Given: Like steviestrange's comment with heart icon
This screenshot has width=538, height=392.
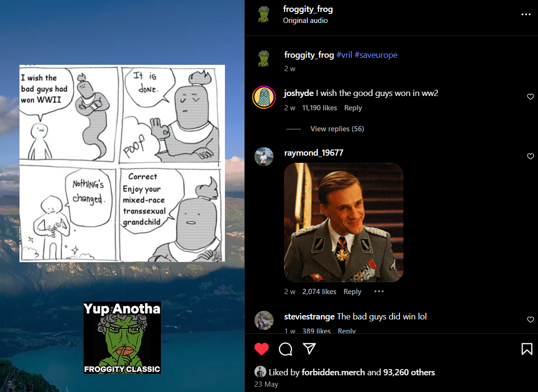Looking at the screenshot, I should point(530,319).
